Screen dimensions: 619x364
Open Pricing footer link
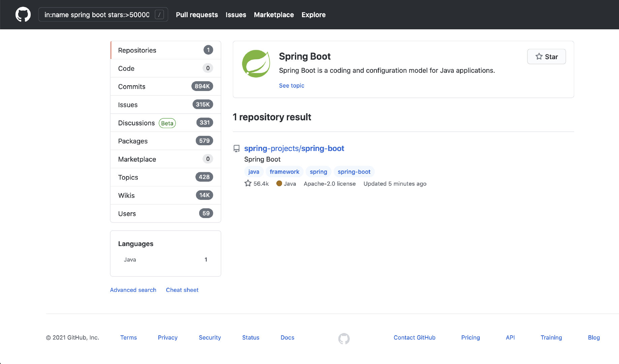click(x=470, y=337)
